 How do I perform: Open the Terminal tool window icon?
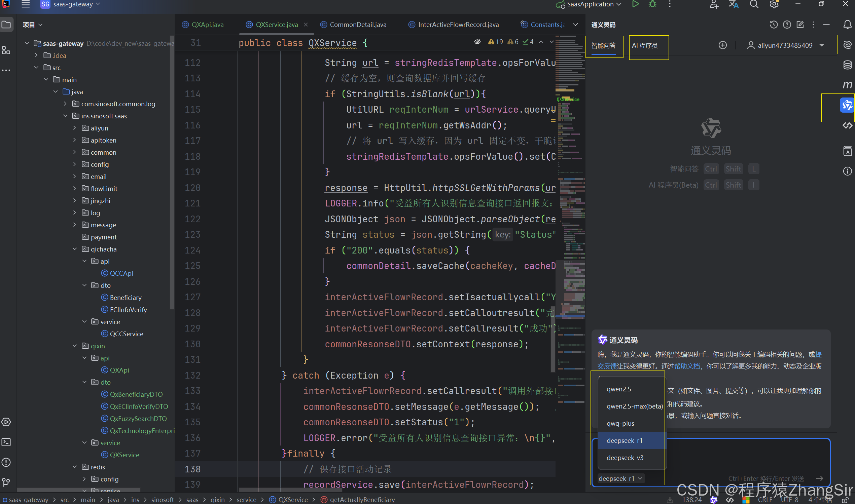tap(6, 442)
